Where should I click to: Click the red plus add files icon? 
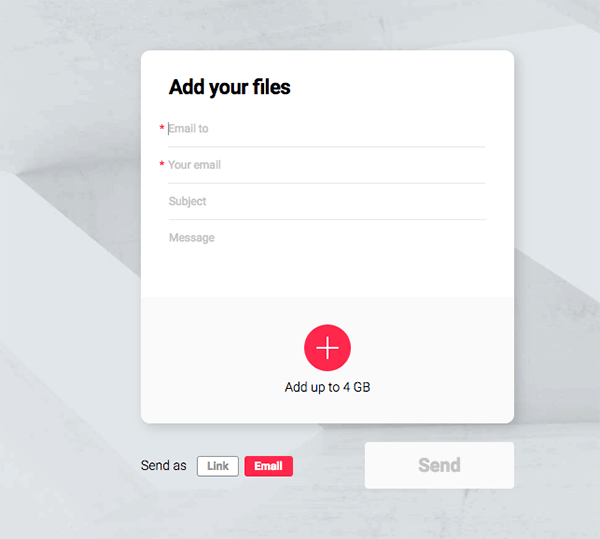pyautogui.click(x=327, y=348)
